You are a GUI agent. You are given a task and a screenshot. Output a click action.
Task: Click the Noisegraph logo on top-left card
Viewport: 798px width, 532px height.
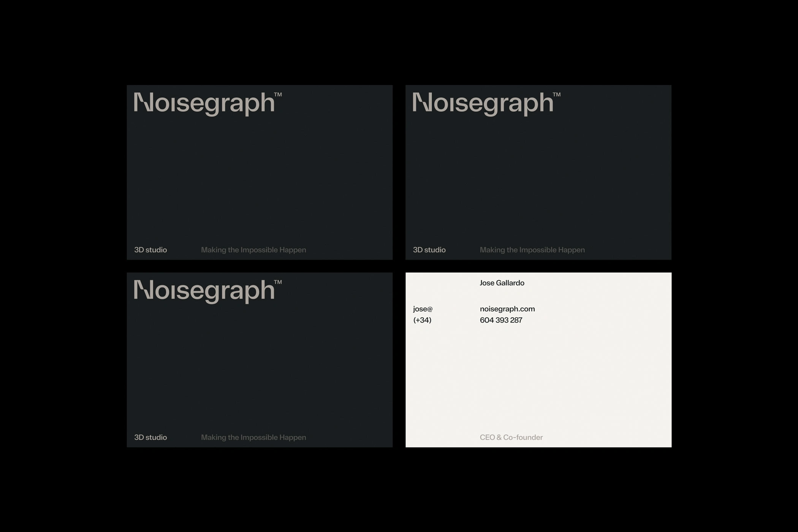click(204, 103)
